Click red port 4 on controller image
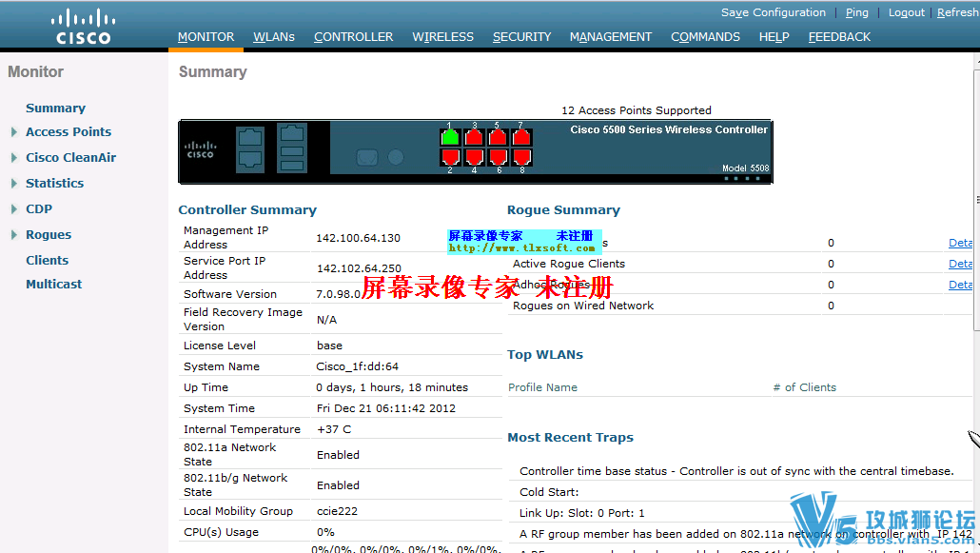Viewport: 980px width, 553px height. pos(475,157)
